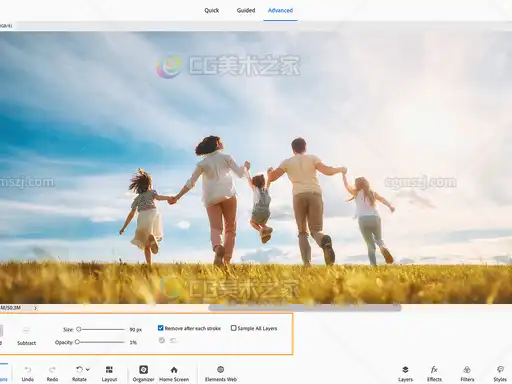Click the round remove icon under the checkbox
This screenshot has width=512, height=384.
(162, 340)
